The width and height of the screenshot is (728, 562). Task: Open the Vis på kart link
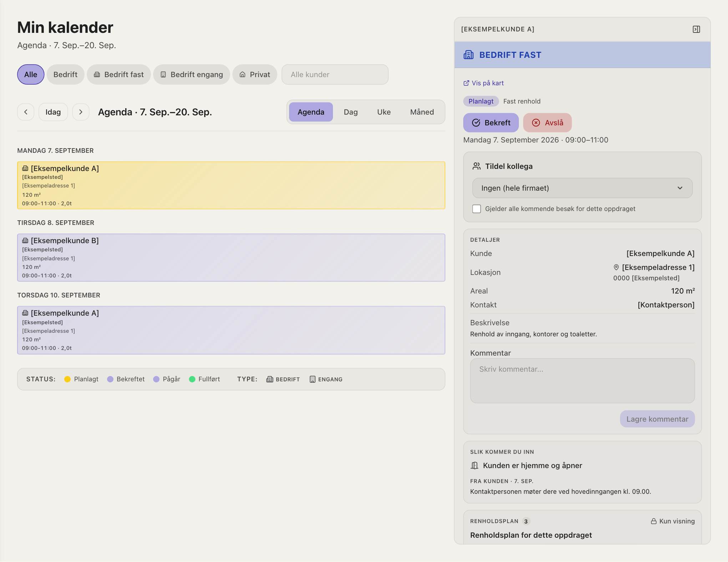click(x=484, y=83)
